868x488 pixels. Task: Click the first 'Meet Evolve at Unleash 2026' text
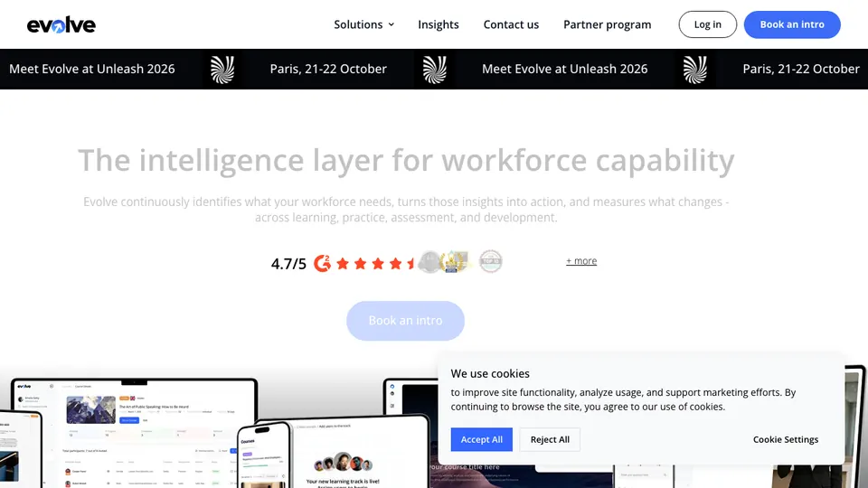click(x=92, y=69)
